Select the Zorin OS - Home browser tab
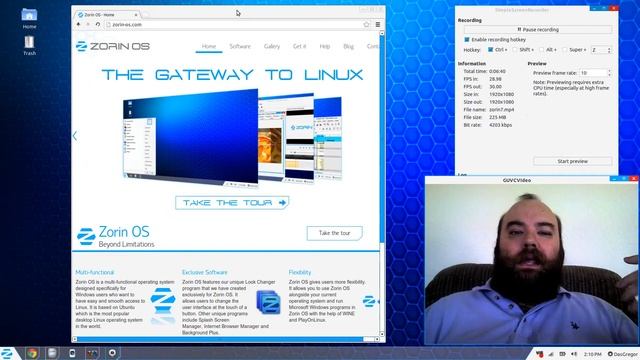 click(107, 15)
